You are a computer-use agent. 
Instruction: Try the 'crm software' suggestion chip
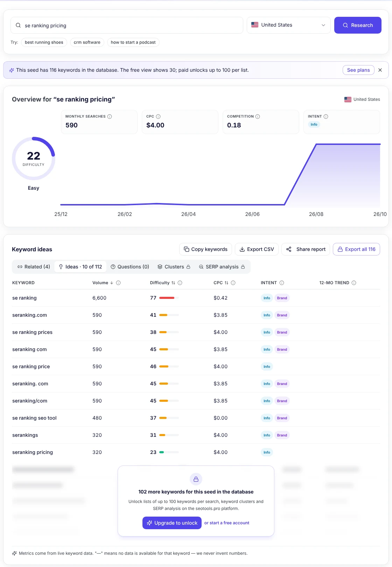click(x=87, y=42)
